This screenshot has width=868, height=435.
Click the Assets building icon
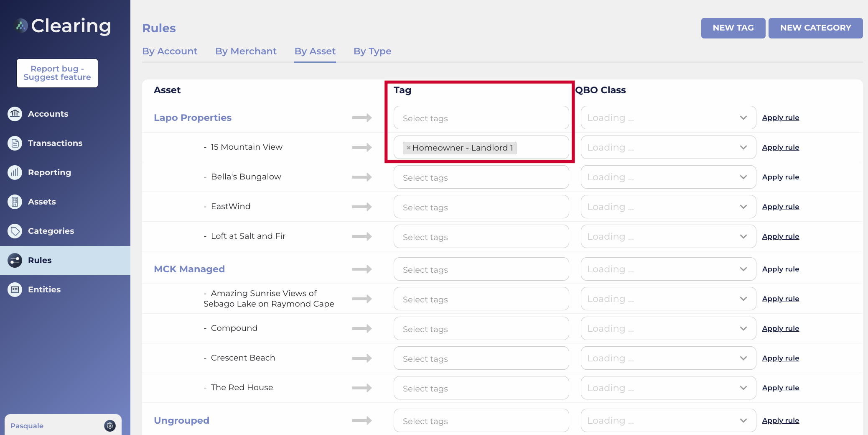coord(15,202)
